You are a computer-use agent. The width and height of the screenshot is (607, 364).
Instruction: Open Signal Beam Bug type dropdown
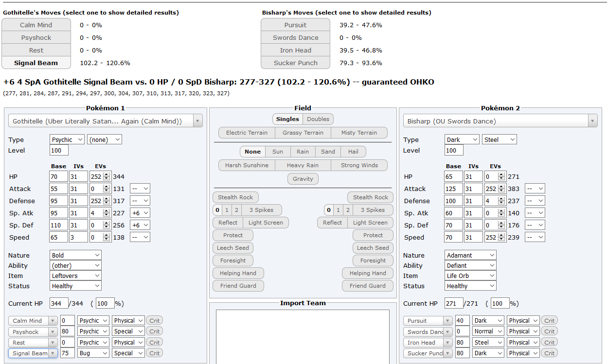coord(93,353)
